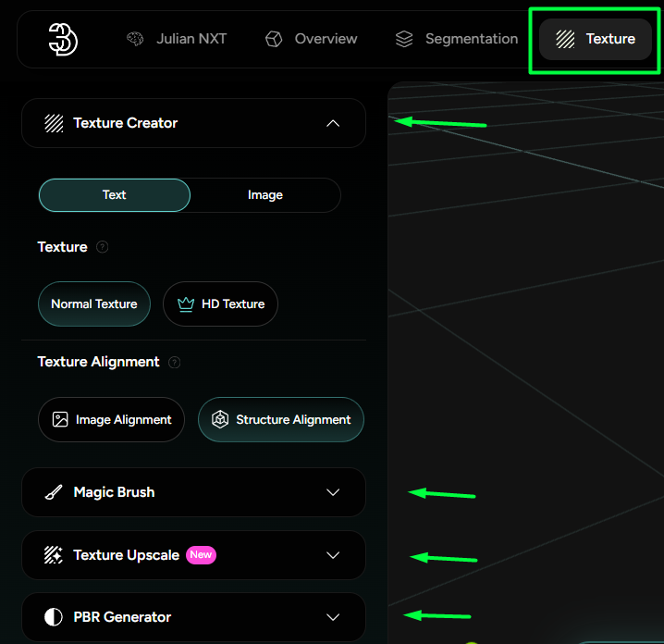Switch to the Overview tab
664x644 pixels.
[x=312, y=39]
